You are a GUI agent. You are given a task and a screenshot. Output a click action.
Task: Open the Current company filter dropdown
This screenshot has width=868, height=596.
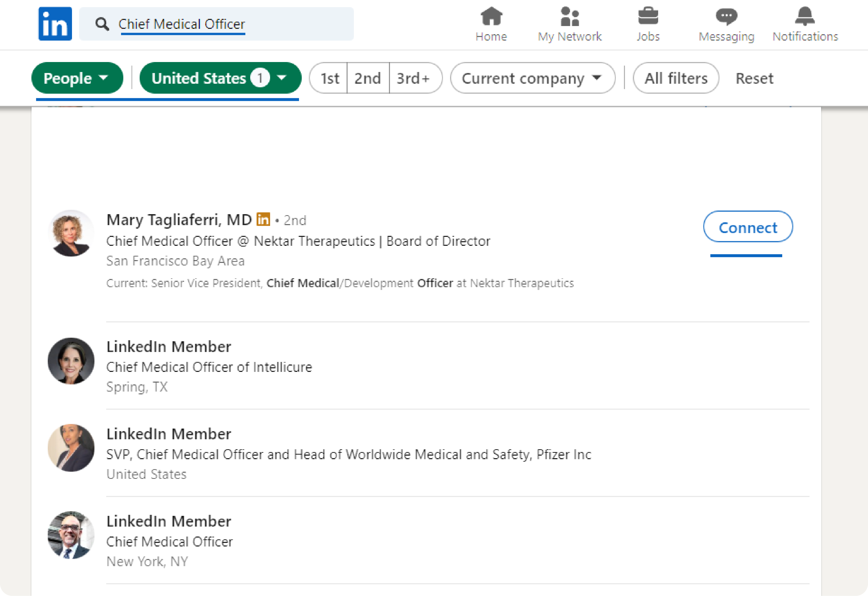pos(533,78)
